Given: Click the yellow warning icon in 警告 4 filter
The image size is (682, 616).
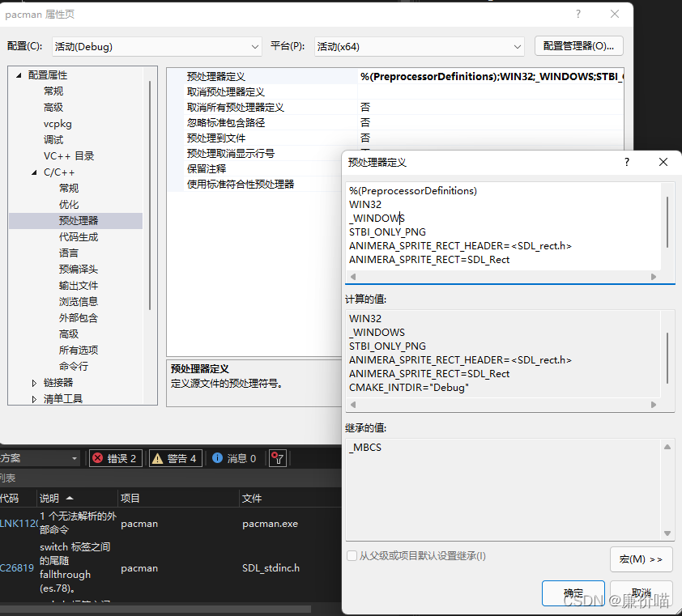Looking at the screenshot, I should 157,458.
